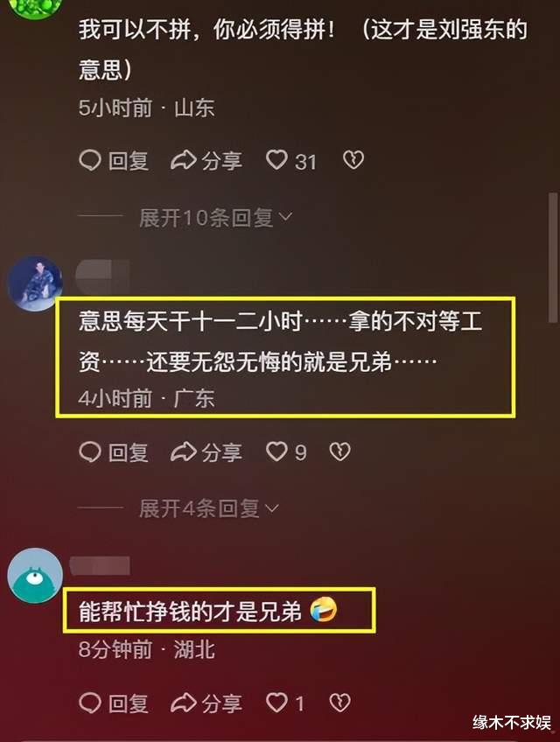The height and width of the screenshot is (742, 560).
Task: Like the comment with 1 like
Action: [284, 703]
